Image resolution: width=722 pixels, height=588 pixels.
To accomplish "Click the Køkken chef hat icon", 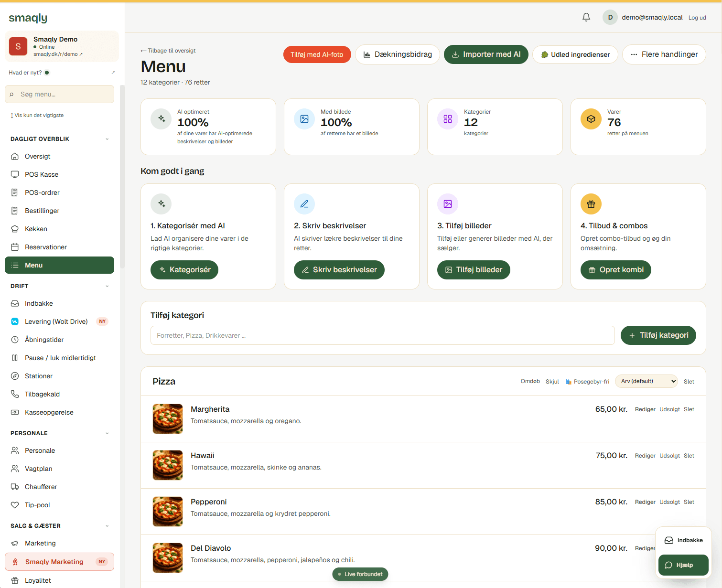I will coord(15,229).
